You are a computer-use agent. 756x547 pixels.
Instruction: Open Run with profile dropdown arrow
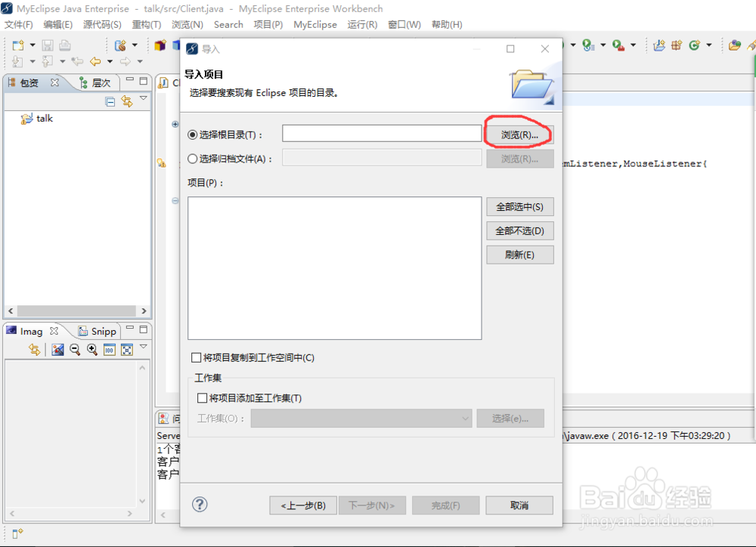[x=603, y=45]
